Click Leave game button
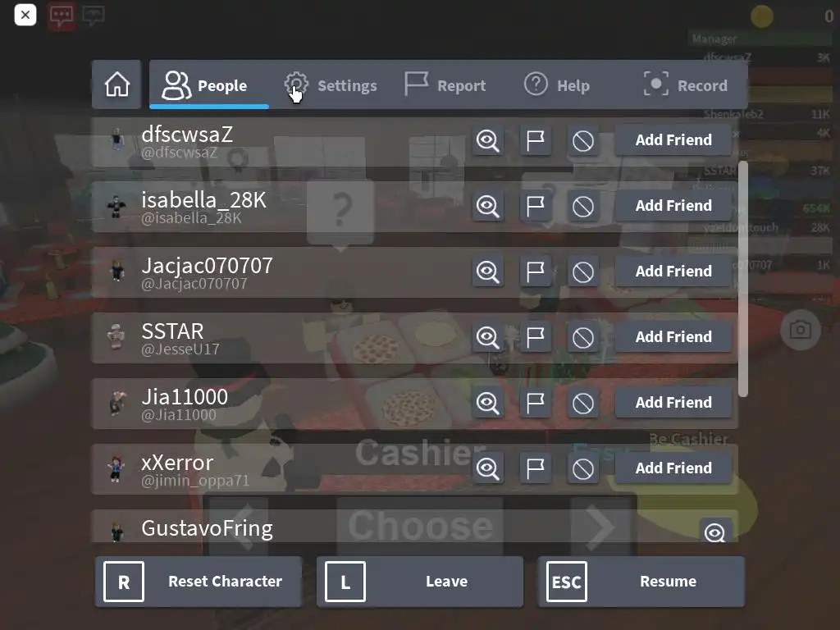The image size is (840, 630). point(419,582)
